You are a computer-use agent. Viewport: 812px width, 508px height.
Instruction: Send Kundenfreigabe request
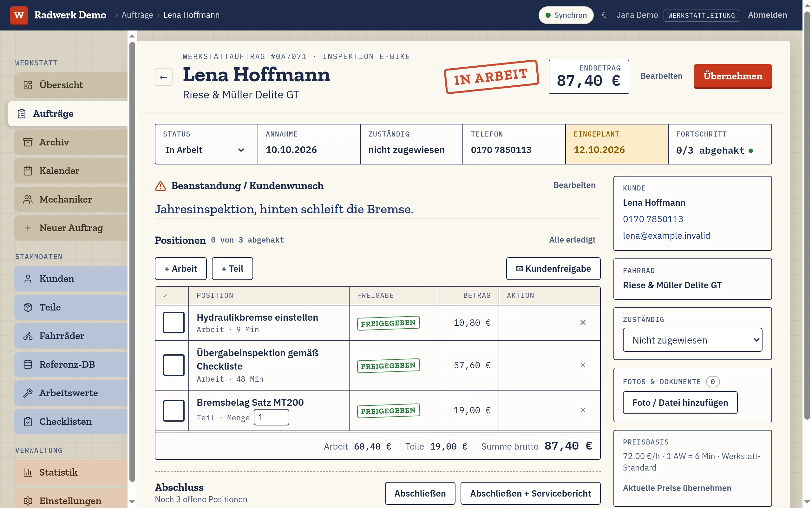tap(553, 269)
